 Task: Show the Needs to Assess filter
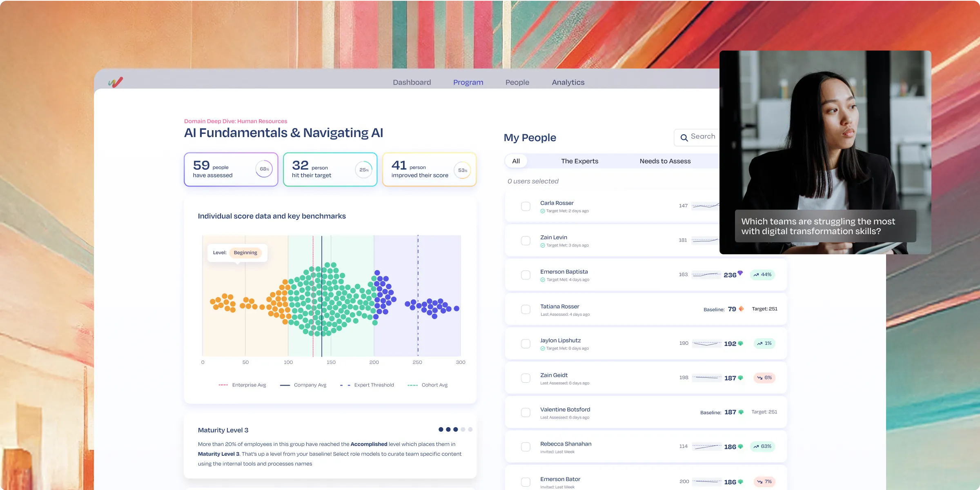(x=665, y=161)
